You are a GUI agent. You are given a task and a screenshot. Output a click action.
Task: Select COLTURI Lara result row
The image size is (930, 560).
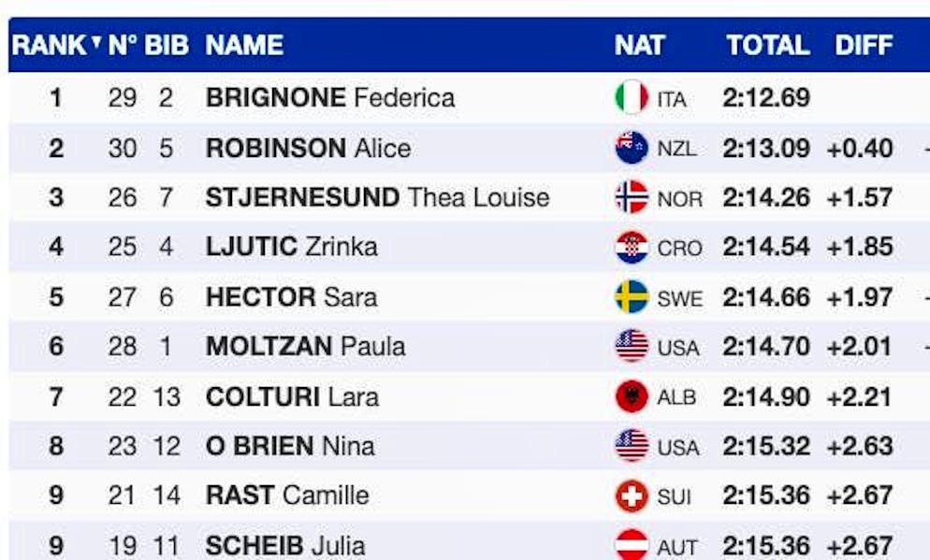click(x=292, y=396)
